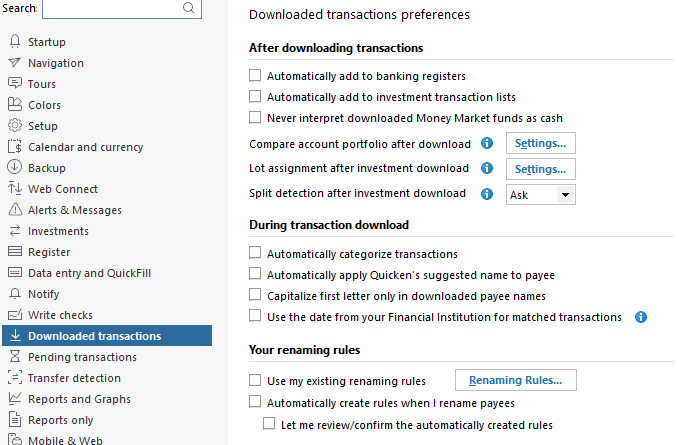Click the search magnifier icon

pyautogui.click(x=189, y=7)
